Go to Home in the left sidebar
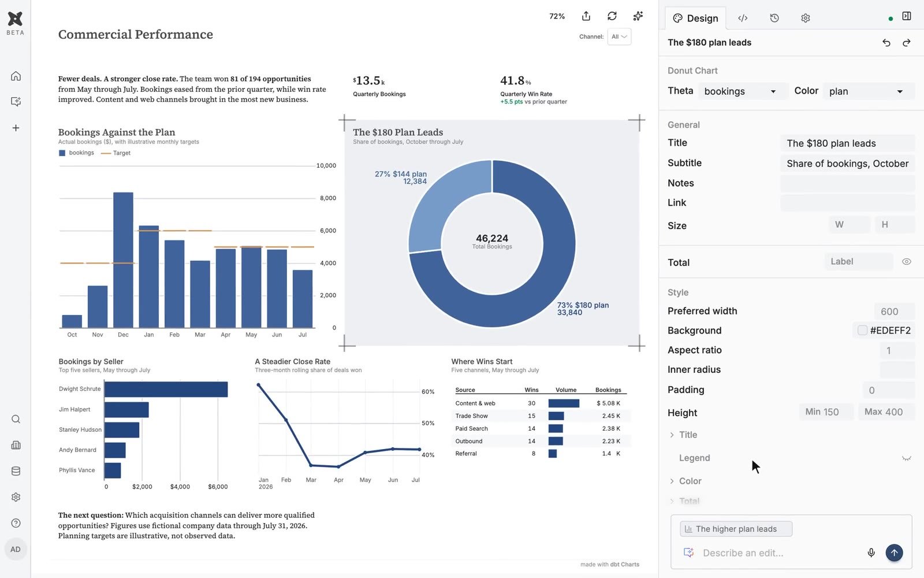The image size is (924, 578). 16,76
